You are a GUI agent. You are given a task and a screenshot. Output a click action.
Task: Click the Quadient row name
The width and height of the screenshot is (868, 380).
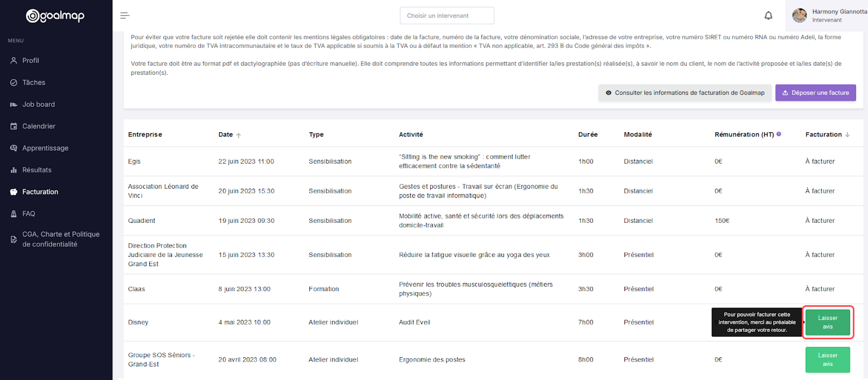(x=142, y=221)
